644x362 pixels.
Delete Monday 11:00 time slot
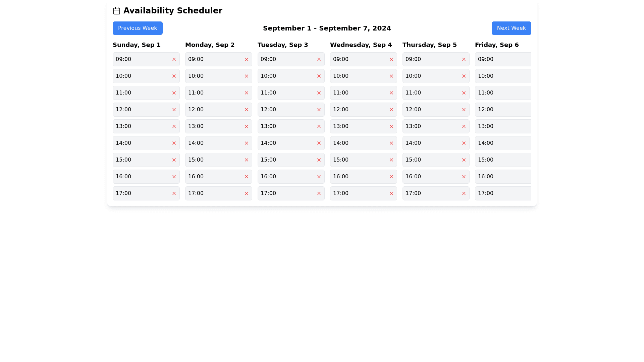[x=246, y=93]
